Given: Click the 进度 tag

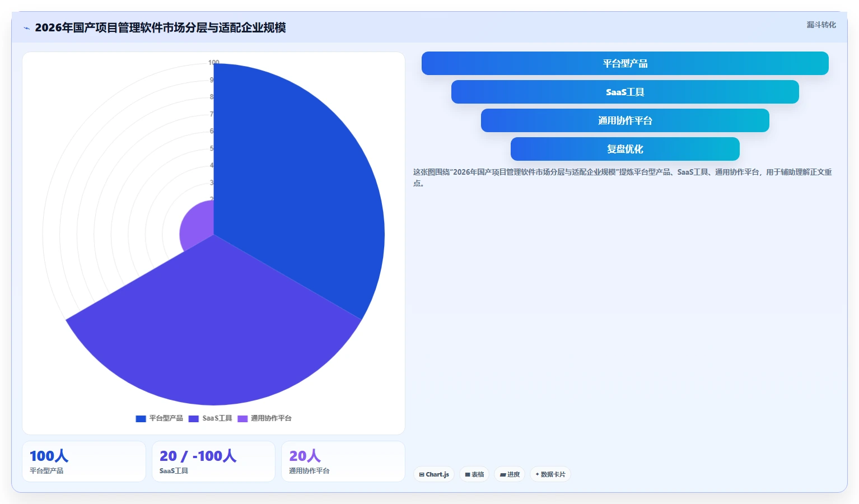Looking at the screenshot, I should [510, 474].
